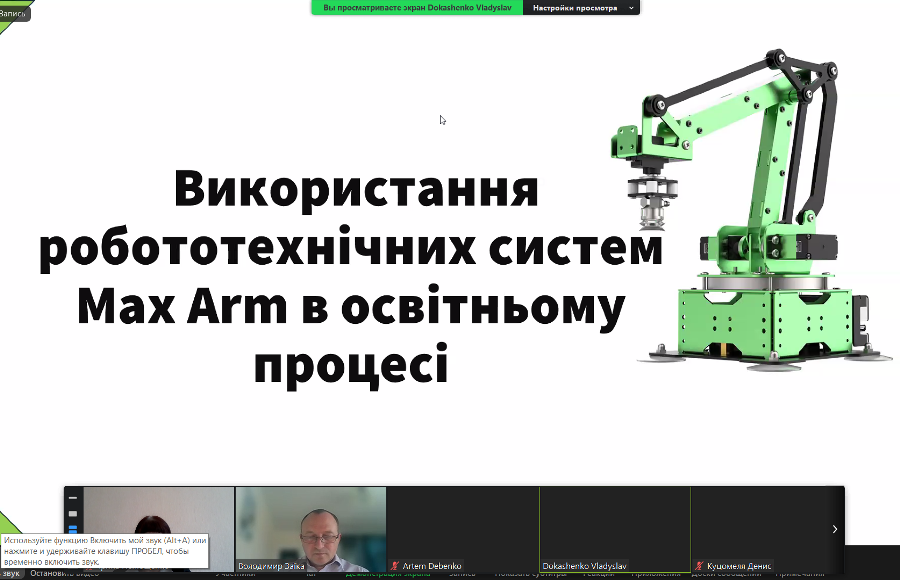Screen dimensions: 900x580
Task: Click the muted microphone icon by Artem Debenko
Action: click(394, 566)
